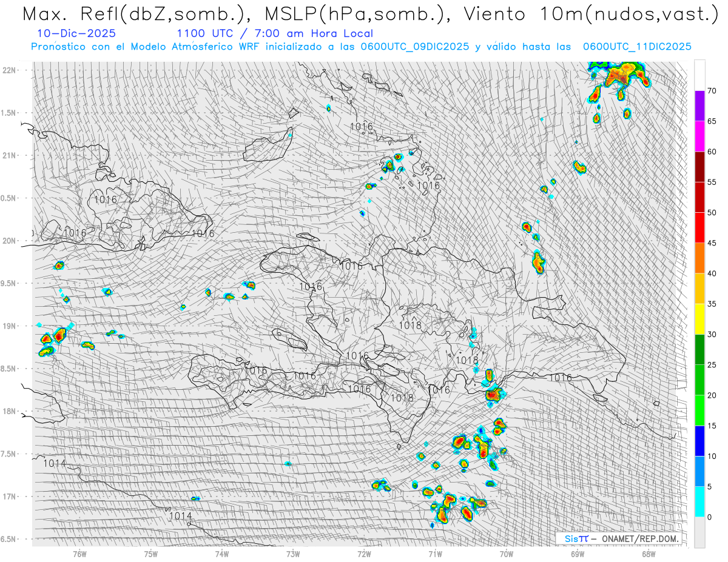Viewport: 728px width, 562px height.
Task: Click the 72W longitude axis label
Action: click(364, 554)
